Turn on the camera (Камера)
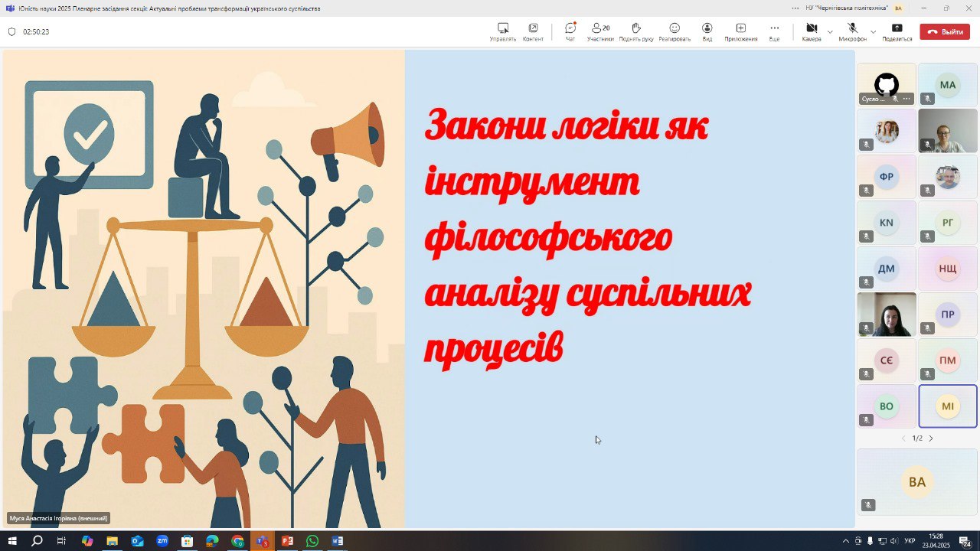The height and width of the screenshot is (551, 980). [x=812, y=31]
